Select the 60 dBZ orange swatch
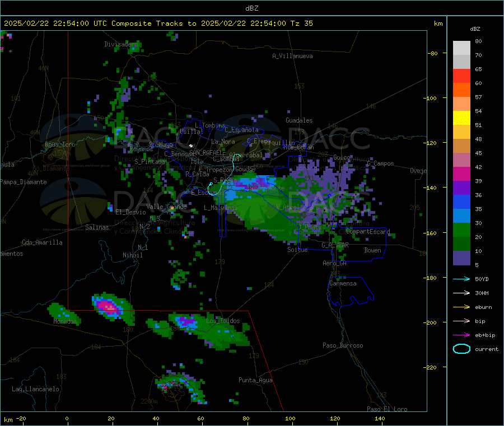This screenshot has width=504, height=426. point(461,90)
